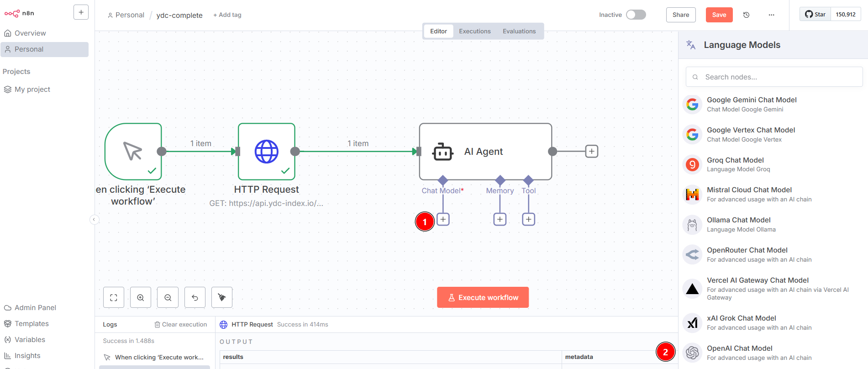Choose Vercel AI Gateway Chat Model
The image size is (868, 369).
tap(773, 289)
